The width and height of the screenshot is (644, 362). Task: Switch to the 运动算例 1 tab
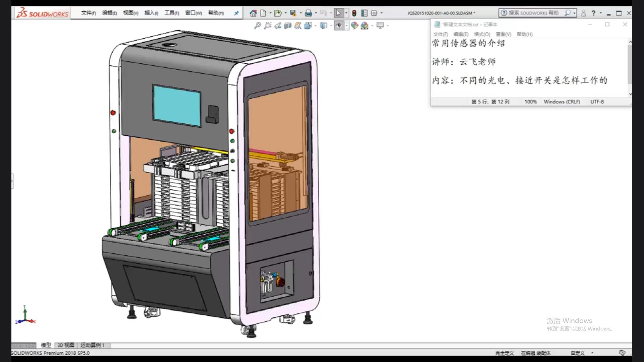click(92, 345)
